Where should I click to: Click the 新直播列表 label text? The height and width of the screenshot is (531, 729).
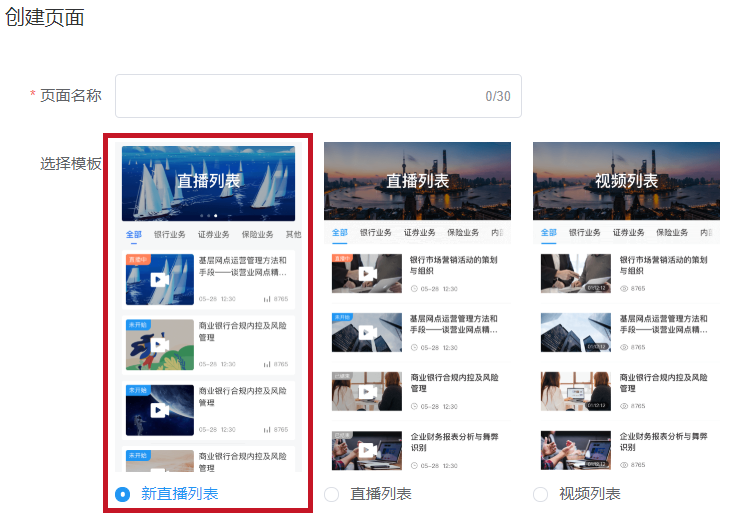(x=179, y=494)
